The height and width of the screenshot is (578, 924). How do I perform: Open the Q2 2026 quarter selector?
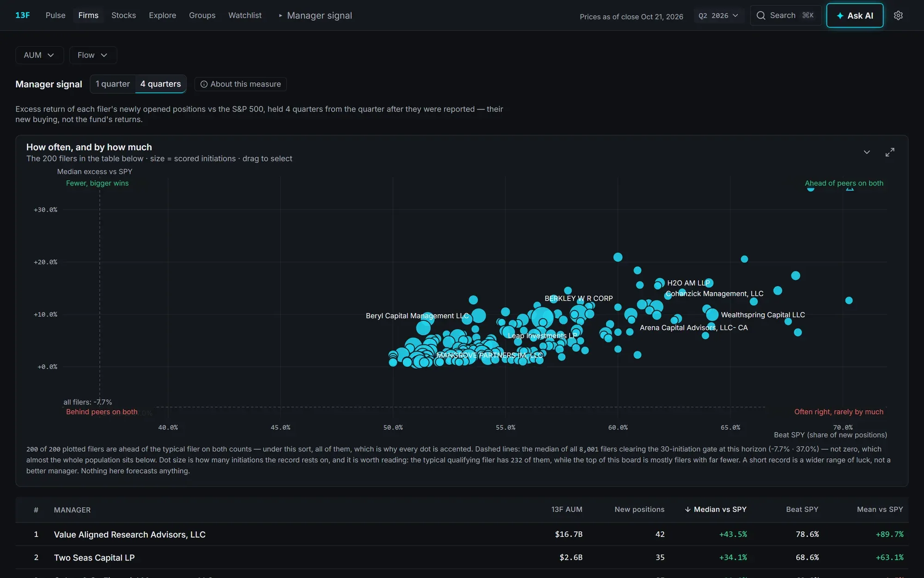click(x=718, y=16)
